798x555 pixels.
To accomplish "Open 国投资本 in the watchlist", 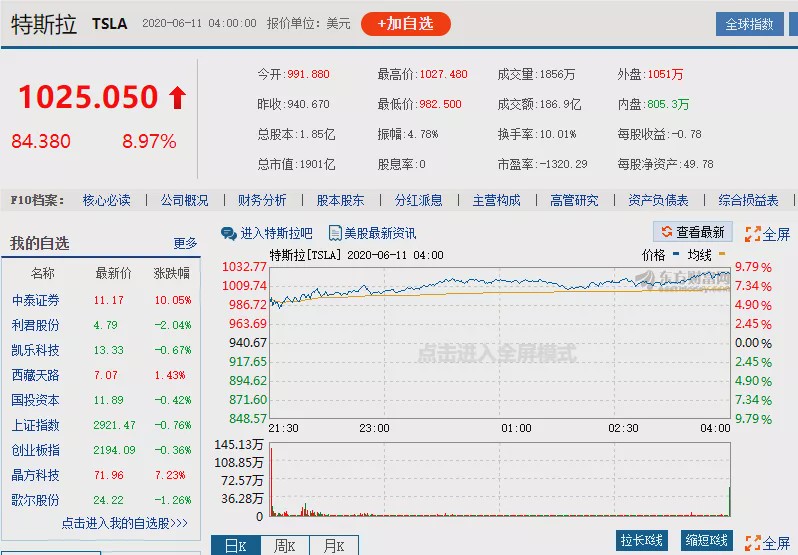I will pos(36,400).
